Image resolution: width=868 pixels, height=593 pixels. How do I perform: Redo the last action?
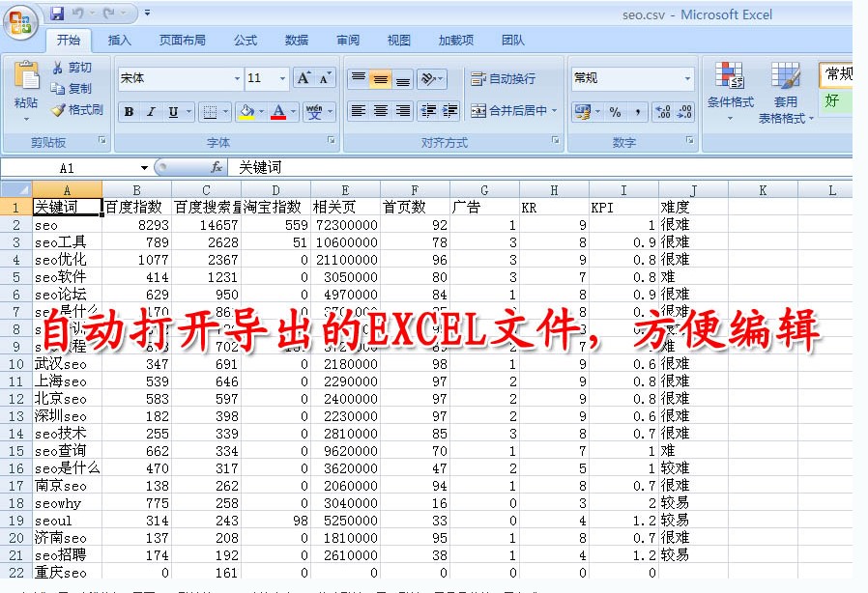[x=108, y=14]
